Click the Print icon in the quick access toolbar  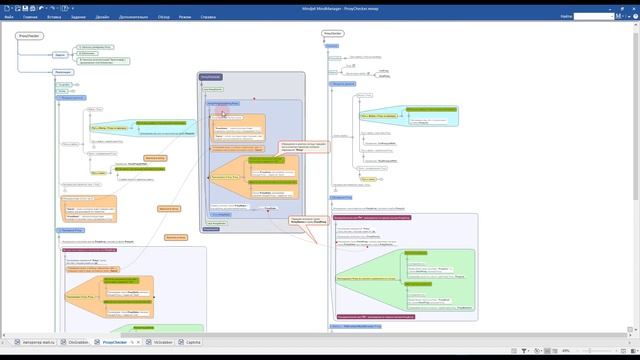point(33,8)
